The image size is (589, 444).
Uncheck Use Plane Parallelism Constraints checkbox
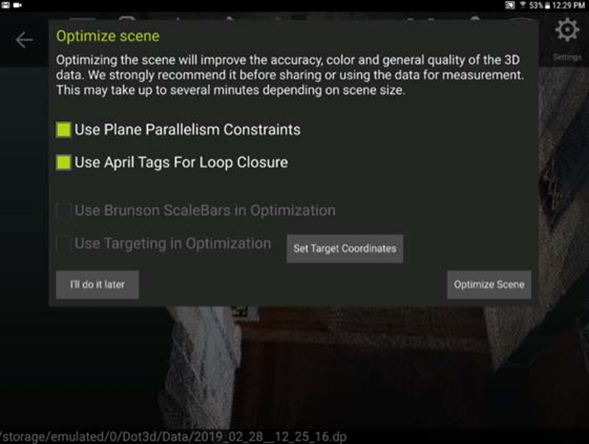coord(63,130)
